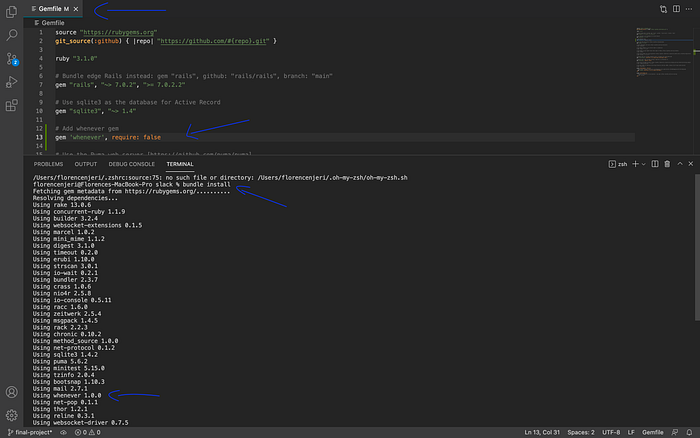Click the Open Changes icon in editor toolbar
Viewport: 700px width, 438px height.
[663, 9]
